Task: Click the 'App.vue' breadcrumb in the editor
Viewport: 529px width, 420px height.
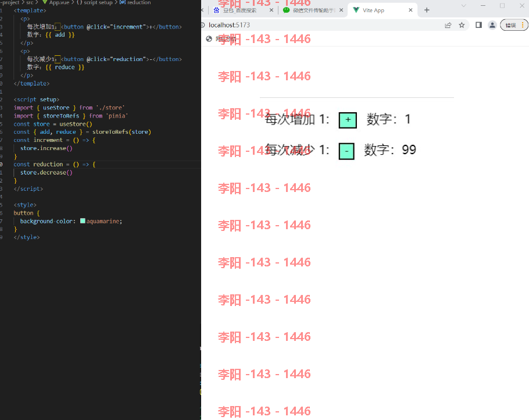Action: coord(59,2)
